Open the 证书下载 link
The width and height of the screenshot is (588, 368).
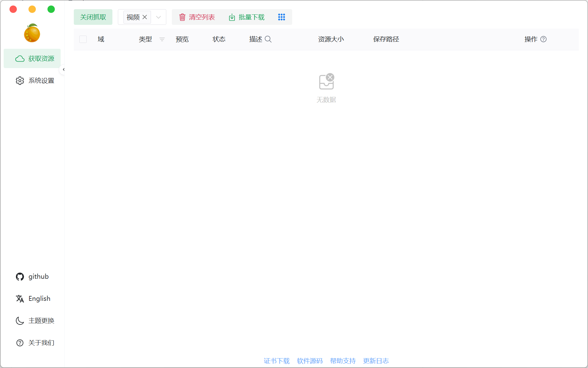[x=276, y=361]
